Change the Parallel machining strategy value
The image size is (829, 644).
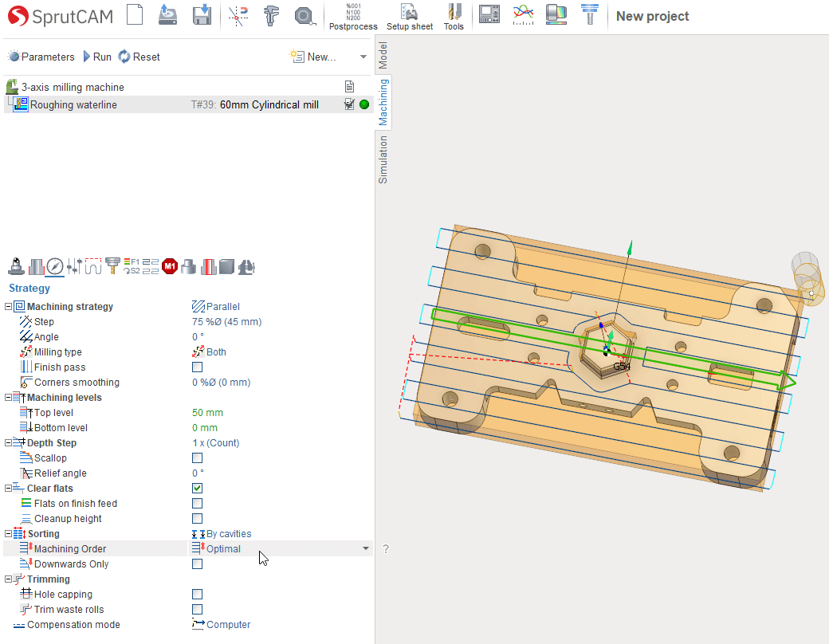tap(216, 307)
